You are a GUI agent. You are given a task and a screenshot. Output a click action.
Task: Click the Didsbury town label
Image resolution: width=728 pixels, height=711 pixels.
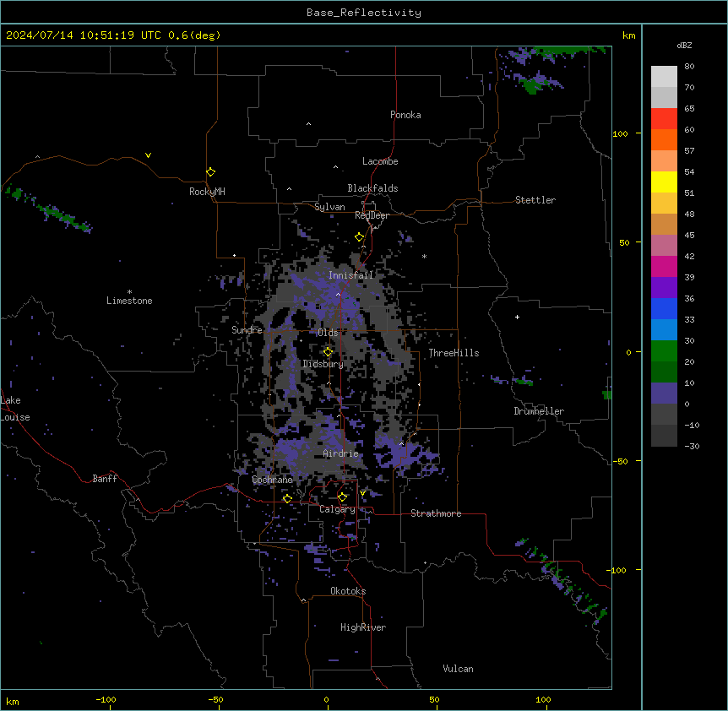pyautogui.click(x=323, y=364)
